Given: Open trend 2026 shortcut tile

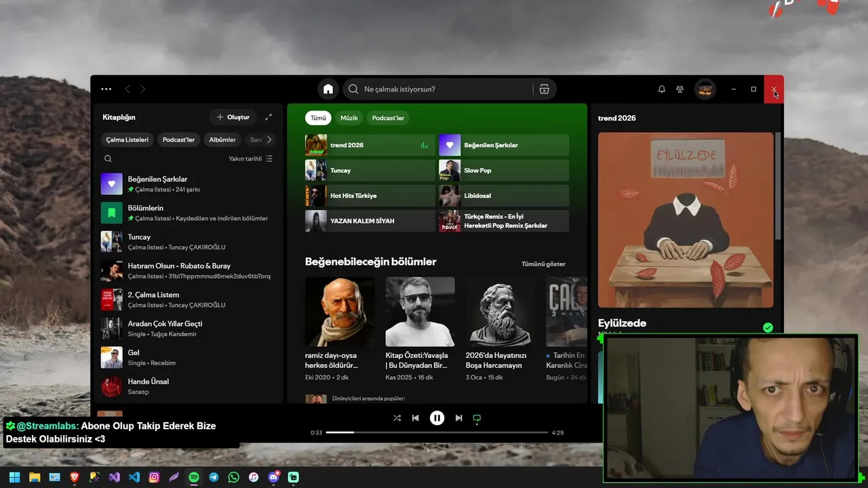Looking at the screenshot, I should [370, 145].
